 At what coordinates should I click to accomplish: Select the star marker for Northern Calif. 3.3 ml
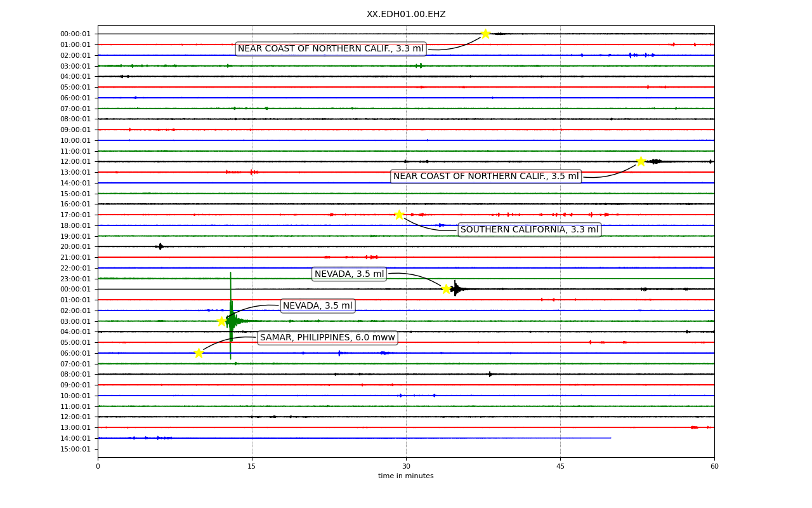(485, 34)
